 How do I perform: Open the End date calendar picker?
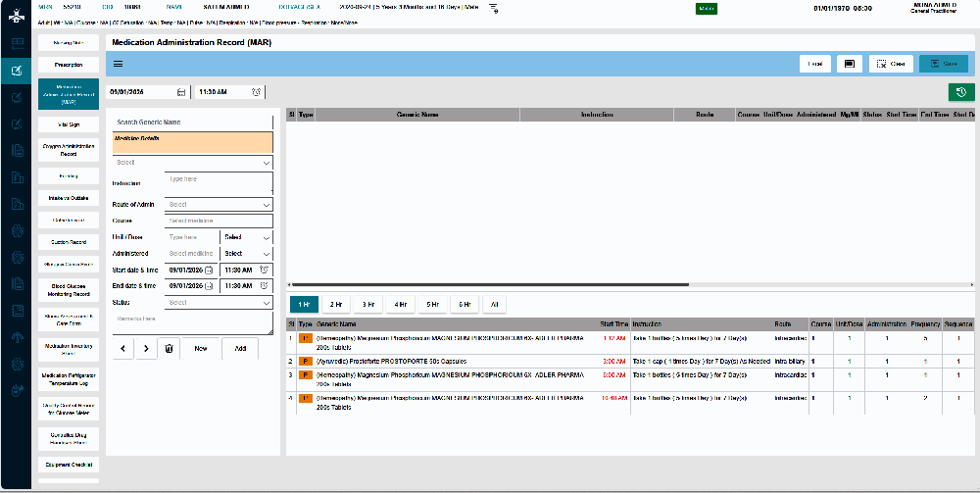pyautogui.click(x=209, y=285)
